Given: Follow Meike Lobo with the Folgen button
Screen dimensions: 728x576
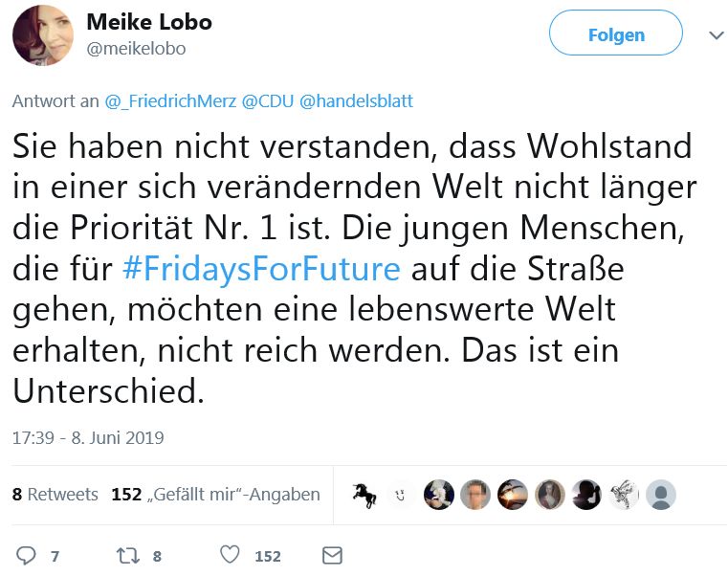Looking at the screenshot, I should (615, 34).
